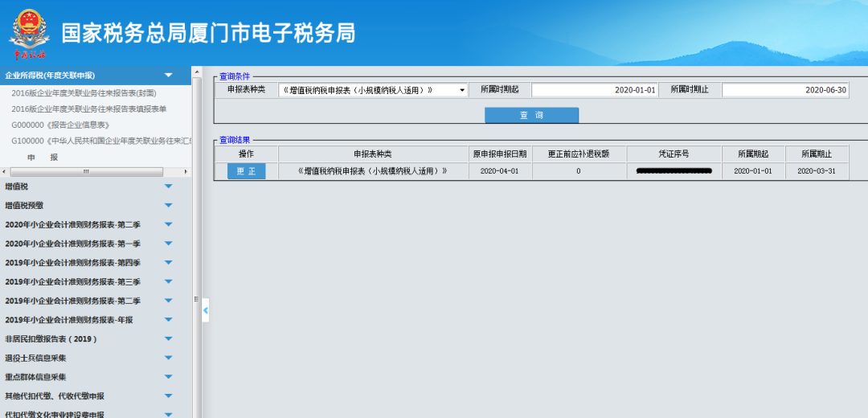Click the 所属时期止 date field
The image size is (868, 418).
[785, 90]
